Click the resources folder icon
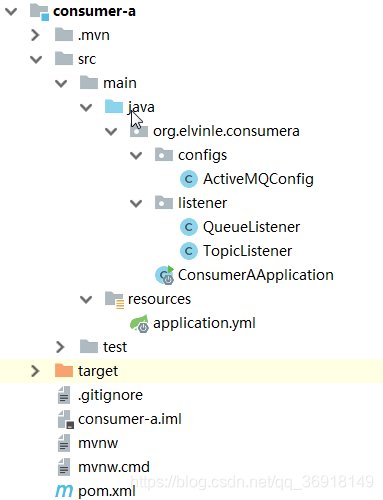383x500 pixels. pyautogui.click(x=114, y=300)
